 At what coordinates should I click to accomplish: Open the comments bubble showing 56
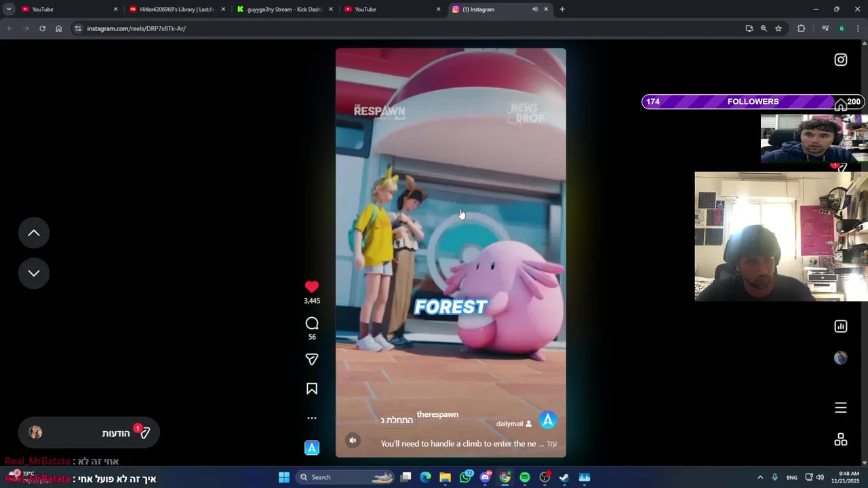(x=312, y=323)
